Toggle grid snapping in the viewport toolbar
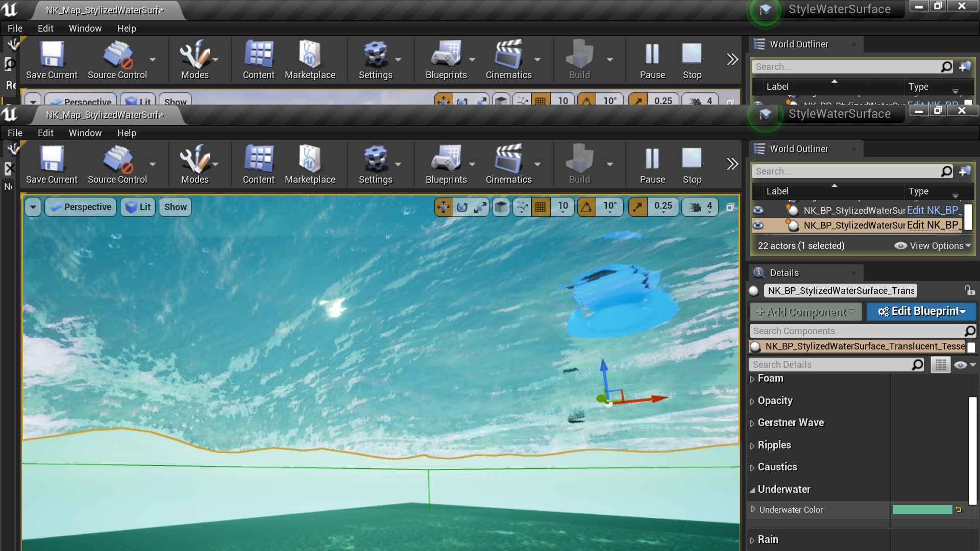The height and width of the screenshot is (551, 980). [x=541, y=207]
